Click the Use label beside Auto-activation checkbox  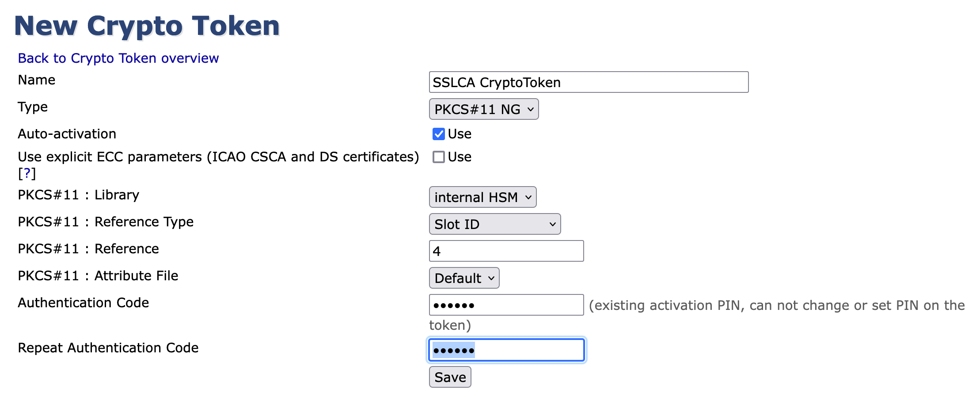(x=460, y=134)
